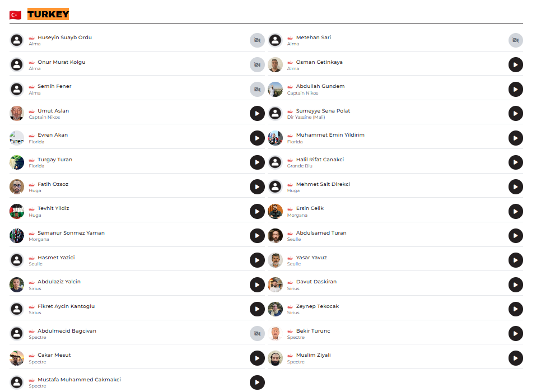Play Ersin Celik's video

516,211
